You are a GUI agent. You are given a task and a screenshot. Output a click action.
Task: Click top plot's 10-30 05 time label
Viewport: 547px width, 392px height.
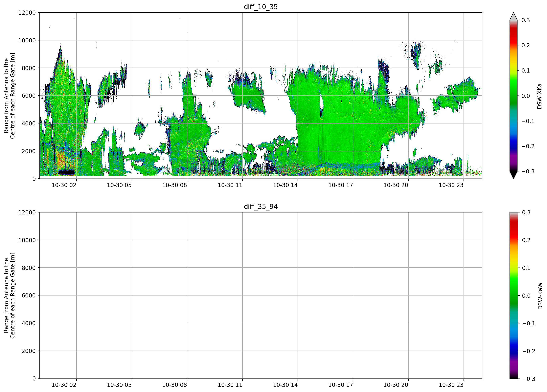point(119,185)
